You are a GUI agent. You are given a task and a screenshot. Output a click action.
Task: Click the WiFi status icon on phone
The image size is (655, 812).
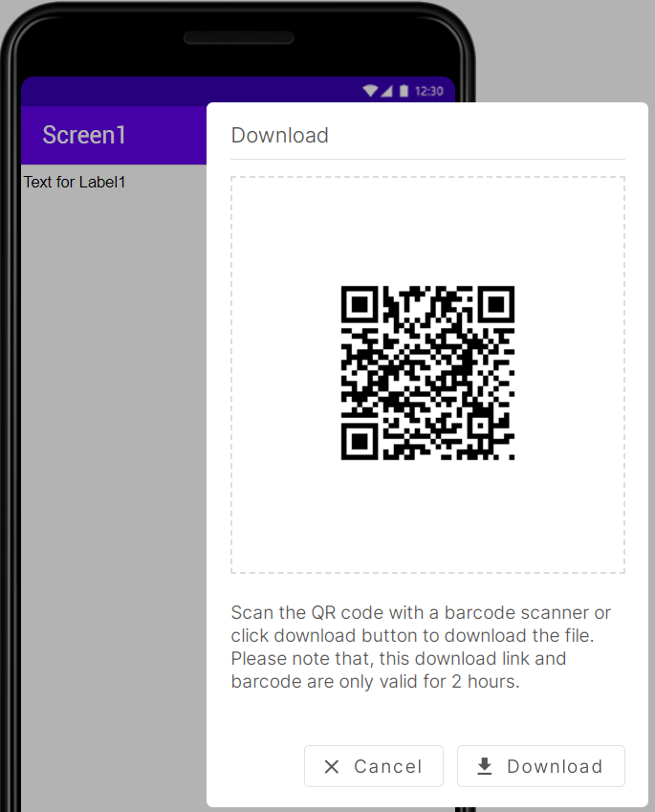pyautogui.click(x=370, y=91)
